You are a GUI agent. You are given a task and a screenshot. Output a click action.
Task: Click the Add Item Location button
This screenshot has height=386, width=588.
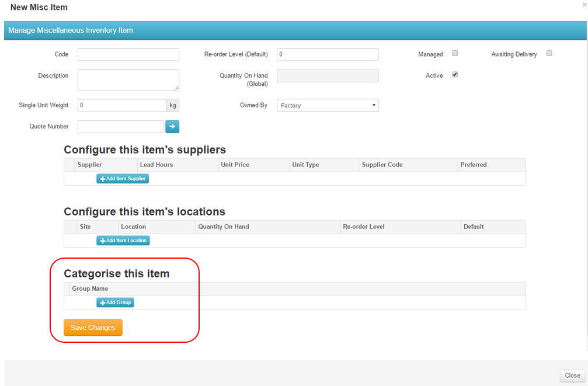tap(123, 241)
